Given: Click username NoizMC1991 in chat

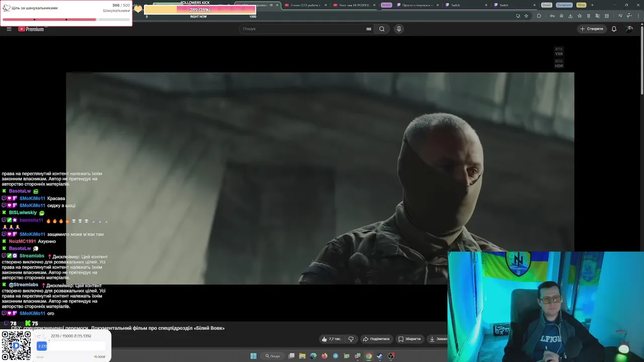Looking at the screenshot, I should point(22,241).
